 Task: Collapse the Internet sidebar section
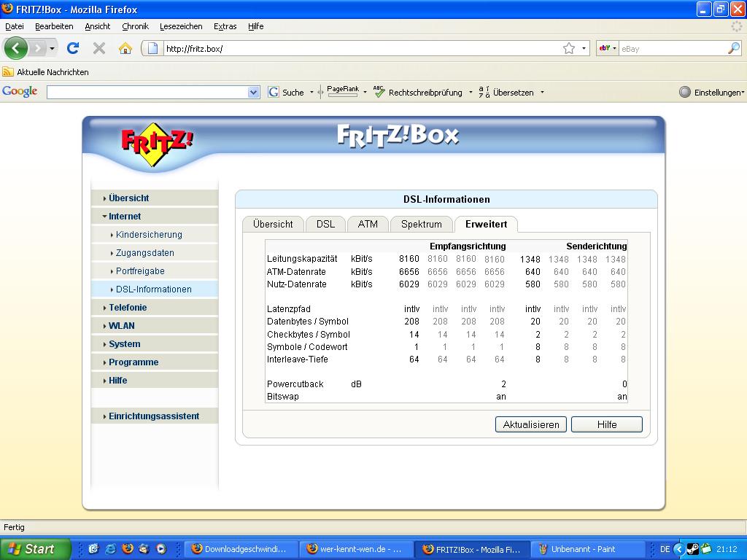155,216
